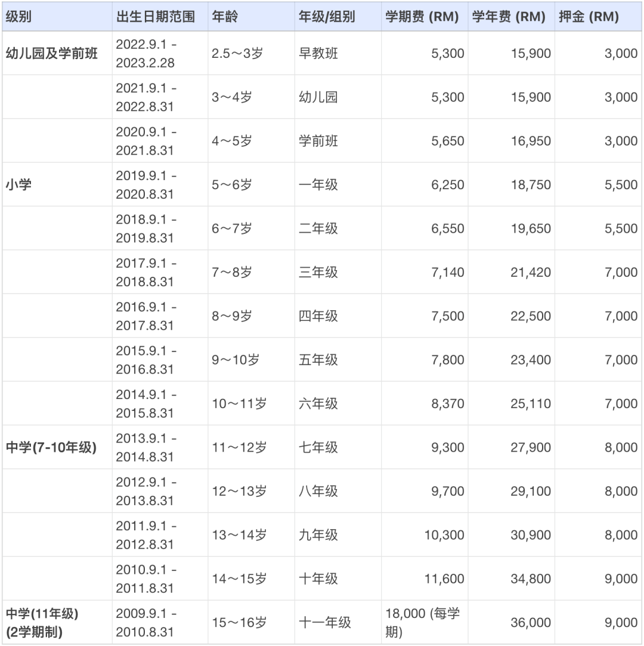This screenshot has width=644, height=646.
Task: Click the 年龄 column header
Action: (x=251, y=17)
